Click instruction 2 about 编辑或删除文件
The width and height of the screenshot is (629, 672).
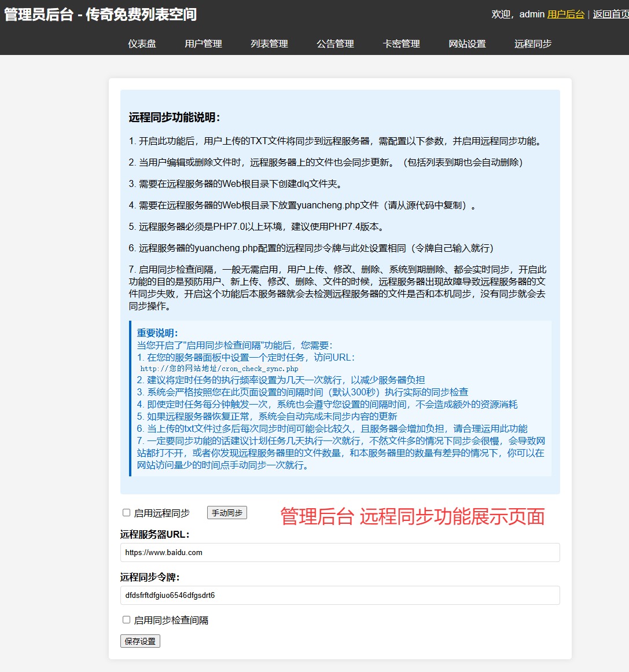(x=326, y=163)
